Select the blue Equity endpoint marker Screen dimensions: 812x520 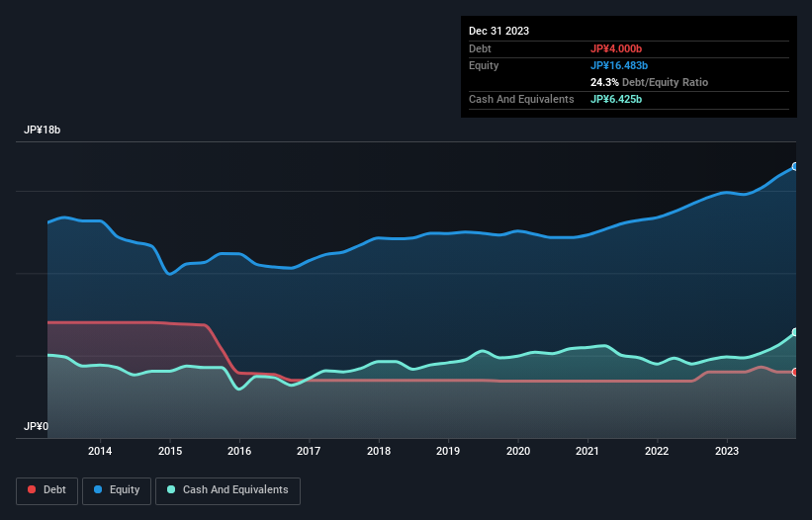coord(795,167)
